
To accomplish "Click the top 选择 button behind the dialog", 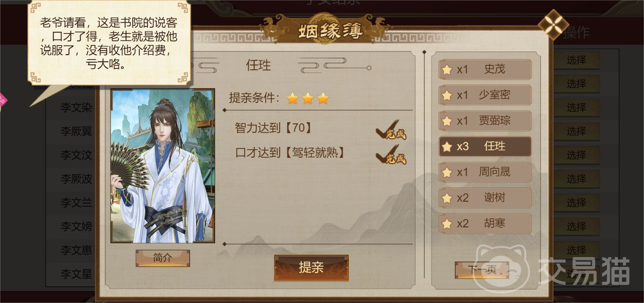I will tap(576, 60).
